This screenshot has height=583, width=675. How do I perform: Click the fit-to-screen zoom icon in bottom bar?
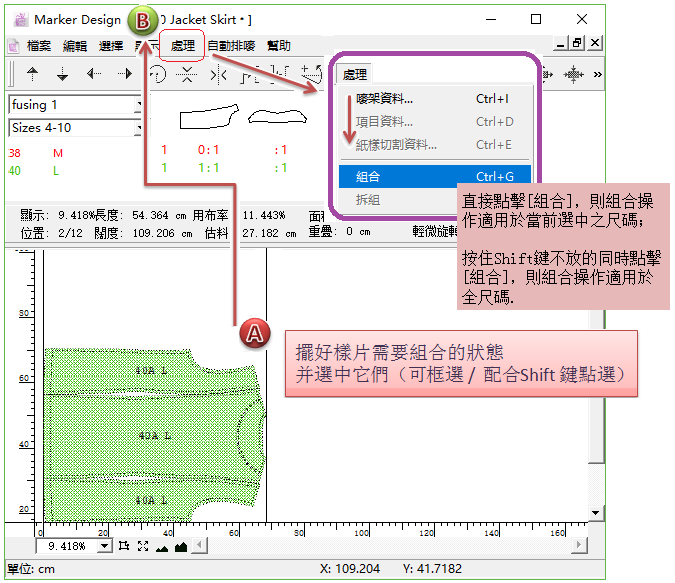[143, 546]
